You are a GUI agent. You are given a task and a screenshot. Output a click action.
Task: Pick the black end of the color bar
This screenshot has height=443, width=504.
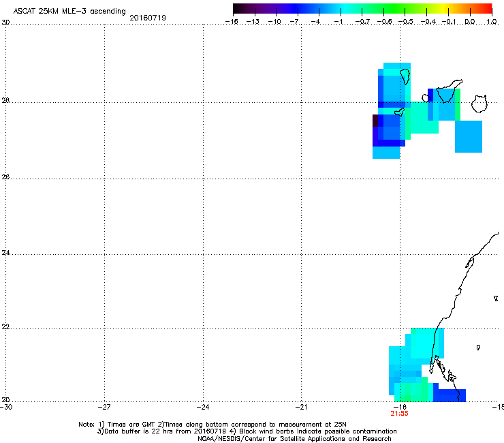236,9
